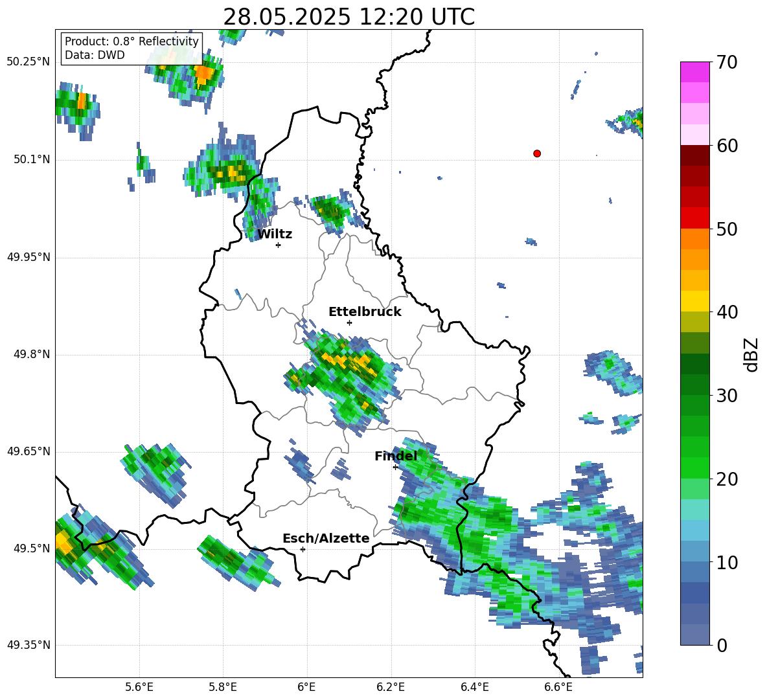Click the title 28.05.2025 12:20 UTC
The image size is (767, 700).
point(349,17)
